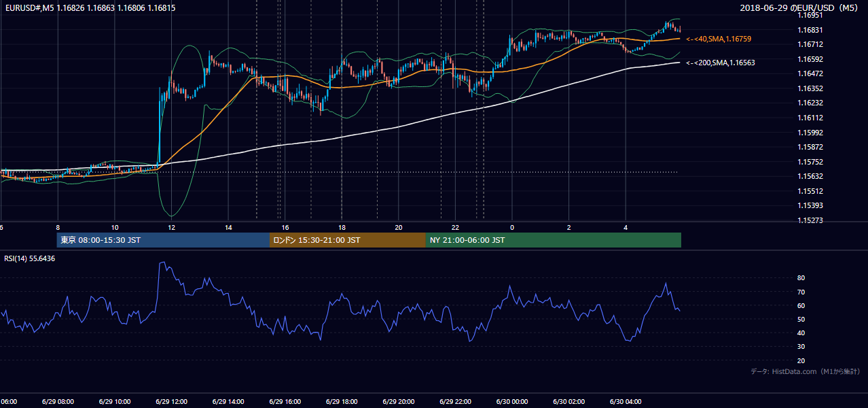
Task: Click the 6/30 04:00 time label
Action: 626,402
